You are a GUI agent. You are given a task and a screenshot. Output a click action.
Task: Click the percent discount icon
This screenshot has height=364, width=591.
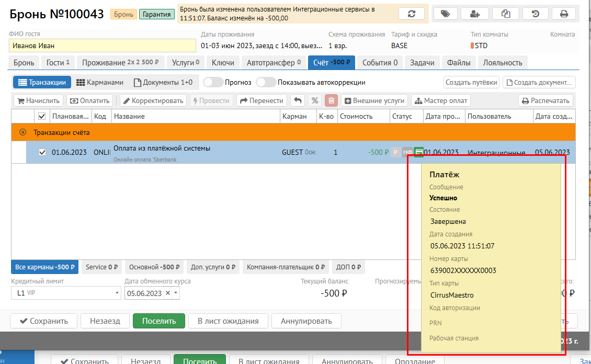[314, 100]
